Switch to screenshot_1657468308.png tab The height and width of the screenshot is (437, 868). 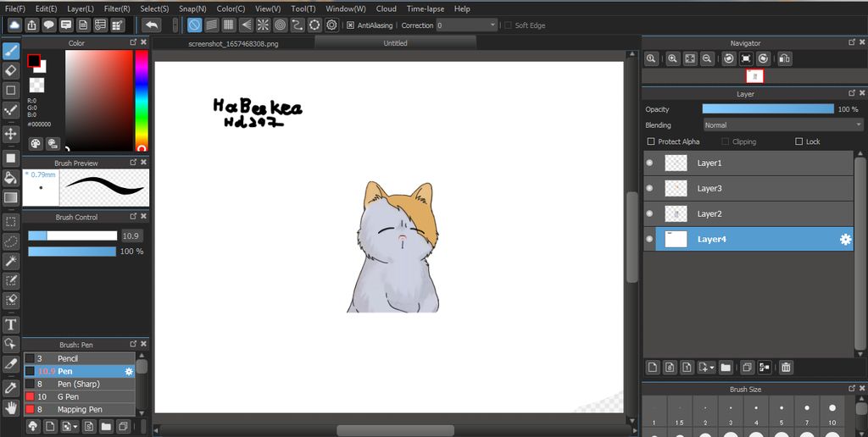click(233, 44)
